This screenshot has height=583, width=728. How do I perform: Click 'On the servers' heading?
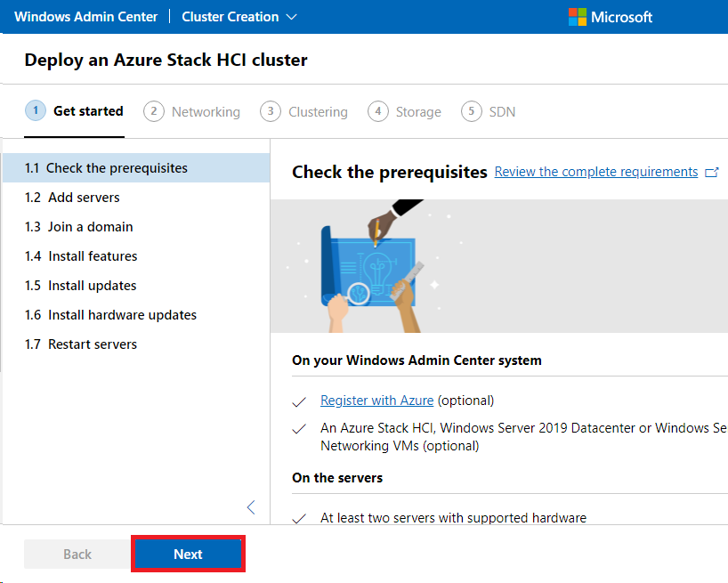tap(337, 478)
